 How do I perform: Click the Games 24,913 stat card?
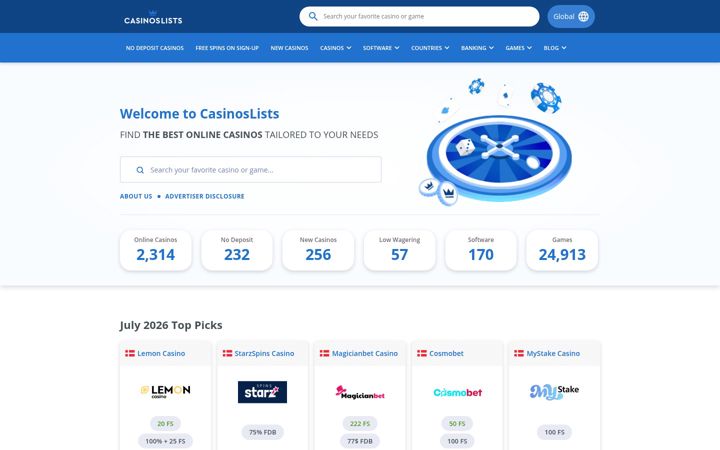(562, 250)
